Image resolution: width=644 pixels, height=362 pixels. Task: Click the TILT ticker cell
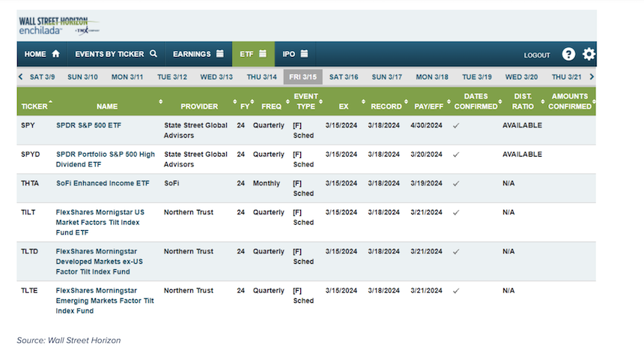pyautogui.click(x=28, y=212)
